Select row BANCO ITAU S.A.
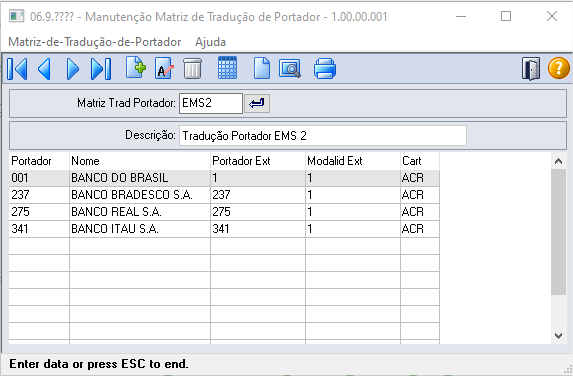 pos(224,229)
